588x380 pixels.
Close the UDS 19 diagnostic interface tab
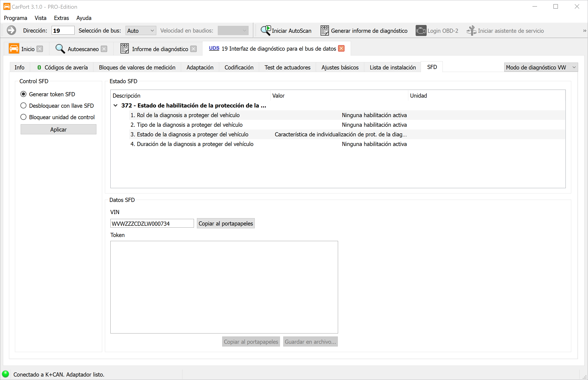(x=341, y=49)
